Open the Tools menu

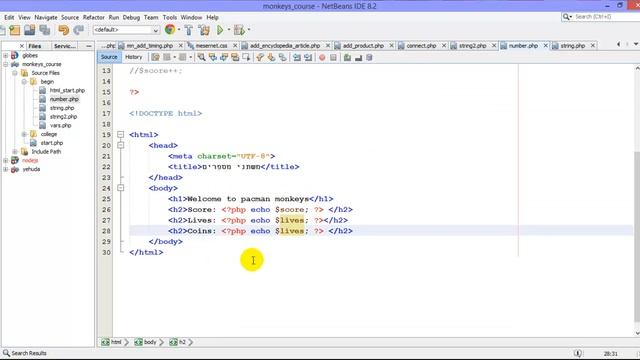169,18
